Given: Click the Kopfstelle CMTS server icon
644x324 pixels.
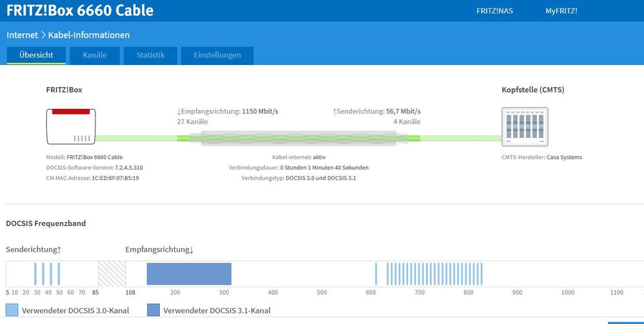Looking at the screenshot, I should click(x=525, y=126).
